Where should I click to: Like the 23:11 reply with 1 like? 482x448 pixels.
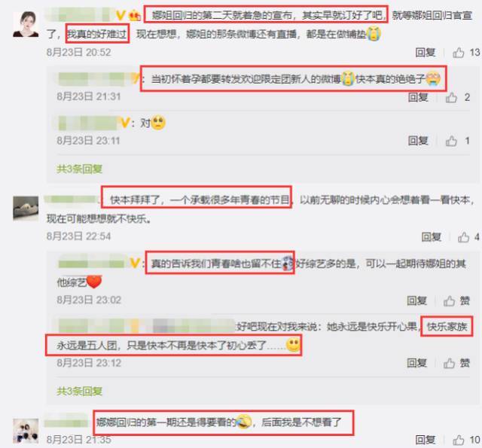coord(451,141)
